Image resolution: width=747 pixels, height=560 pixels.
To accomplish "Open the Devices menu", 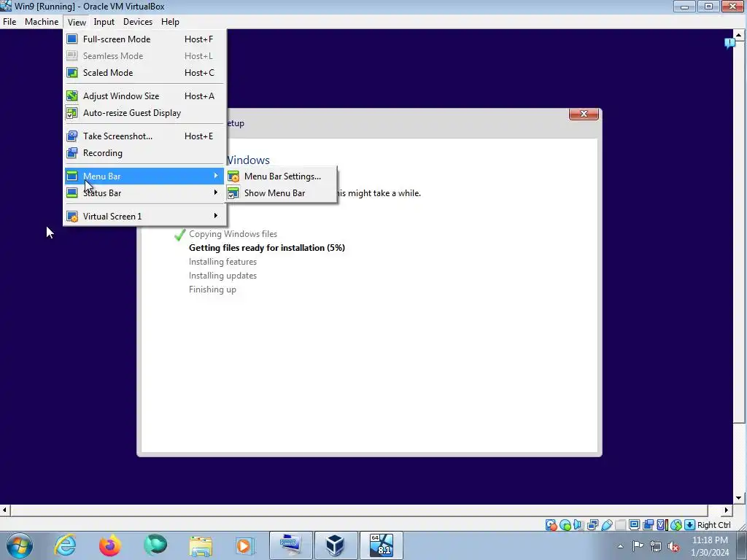I will click(x=138, y=22).
